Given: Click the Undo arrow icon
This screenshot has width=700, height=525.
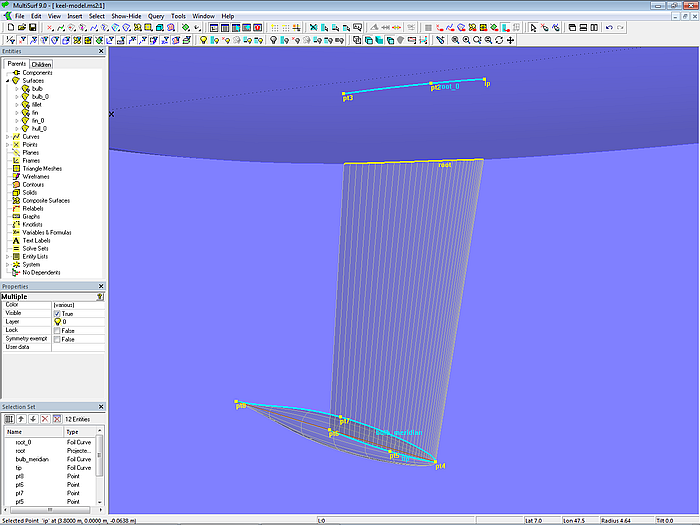Looking at the screenshot, I should click(x=610, y=28).
